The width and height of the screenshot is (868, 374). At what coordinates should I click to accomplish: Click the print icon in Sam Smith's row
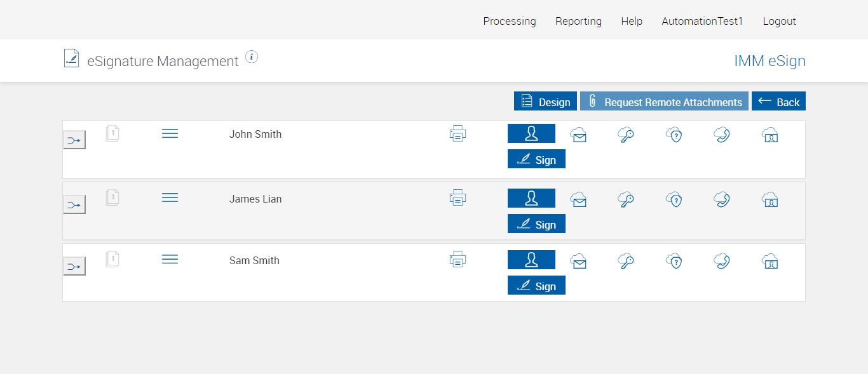(x=458, y=259)
